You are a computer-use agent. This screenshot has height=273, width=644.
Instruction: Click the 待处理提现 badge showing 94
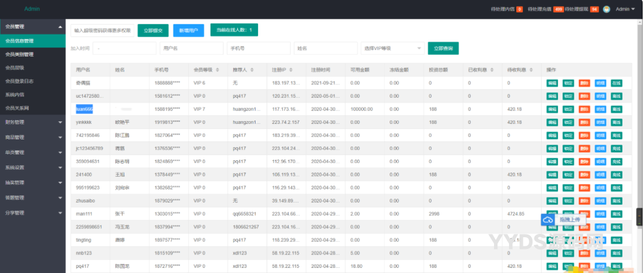pos(594,9)
